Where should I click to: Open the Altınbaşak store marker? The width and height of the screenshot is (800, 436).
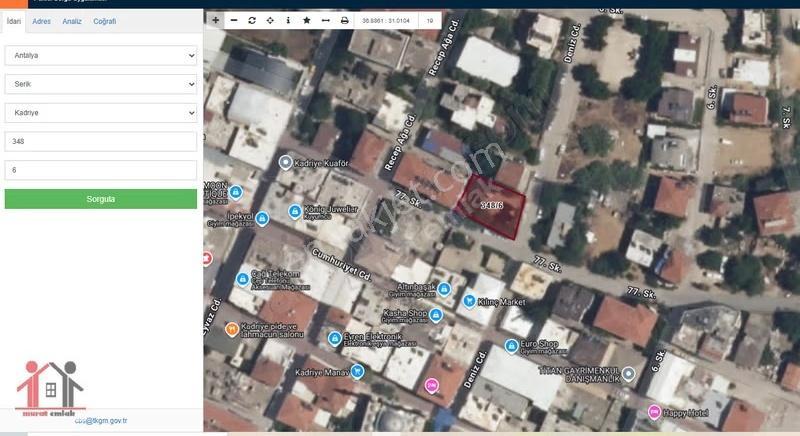point(444,289)
